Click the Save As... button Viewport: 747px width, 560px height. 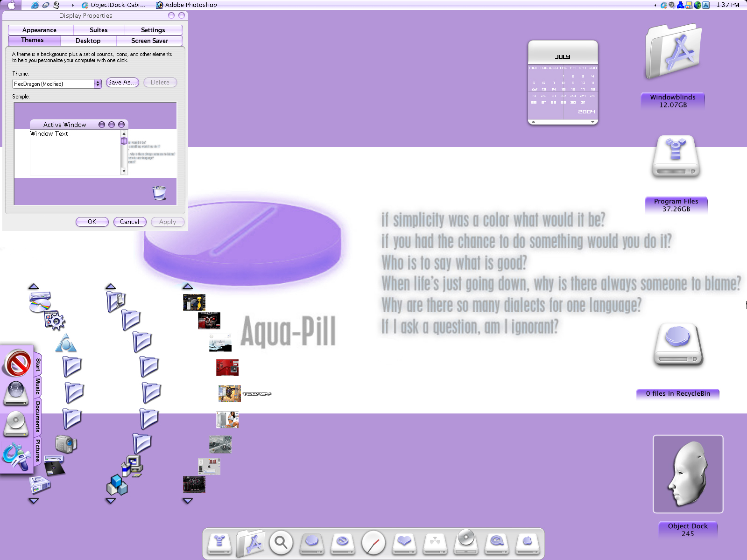pyautogui.click(x=122, y=82)
